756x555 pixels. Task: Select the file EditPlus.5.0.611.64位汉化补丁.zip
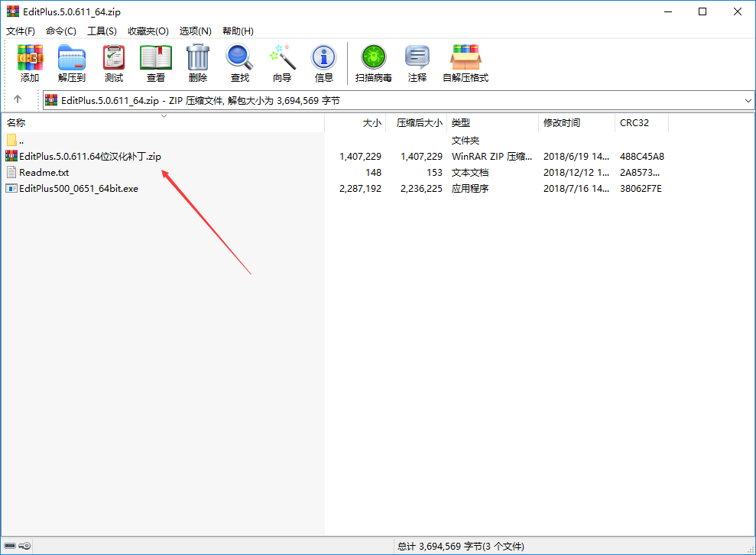point(90,156)
